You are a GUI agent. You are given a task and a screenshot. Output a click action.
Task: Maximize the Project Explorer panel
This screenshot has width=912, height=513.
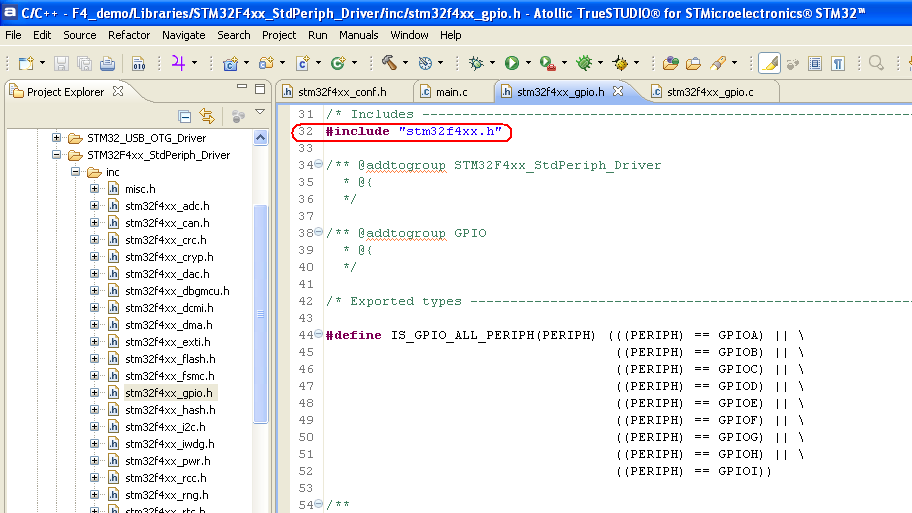260,89
